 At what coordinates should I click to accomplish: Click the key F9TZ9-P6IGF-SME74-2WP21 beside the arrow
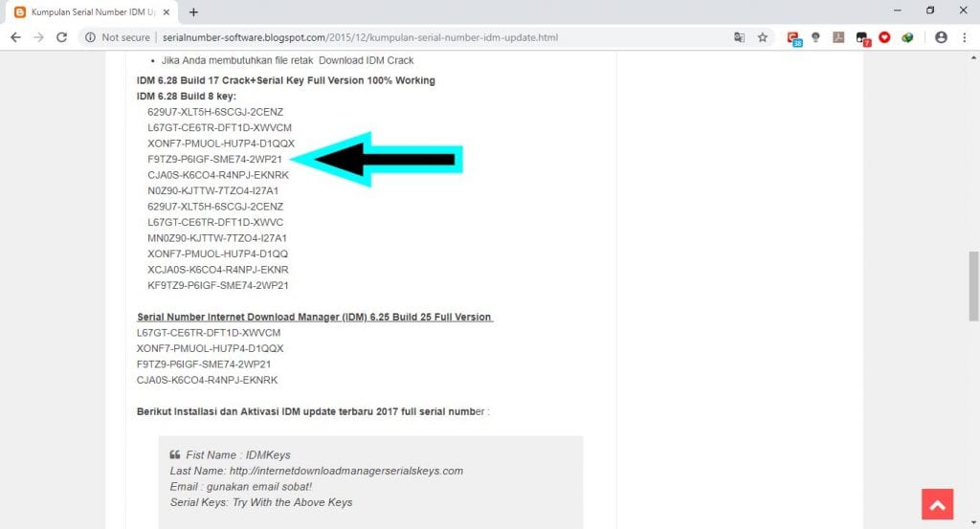214,159
